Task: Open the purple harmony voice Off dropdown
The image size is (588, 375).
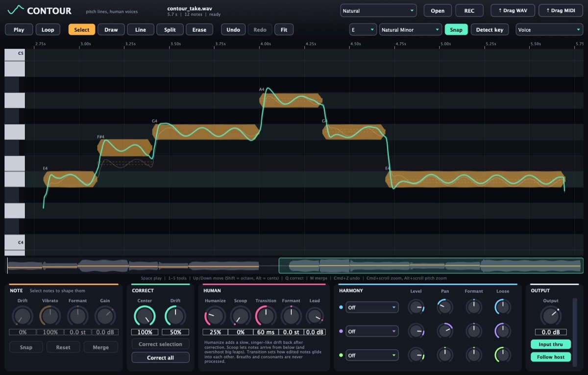Action: (x=372, y=331)
